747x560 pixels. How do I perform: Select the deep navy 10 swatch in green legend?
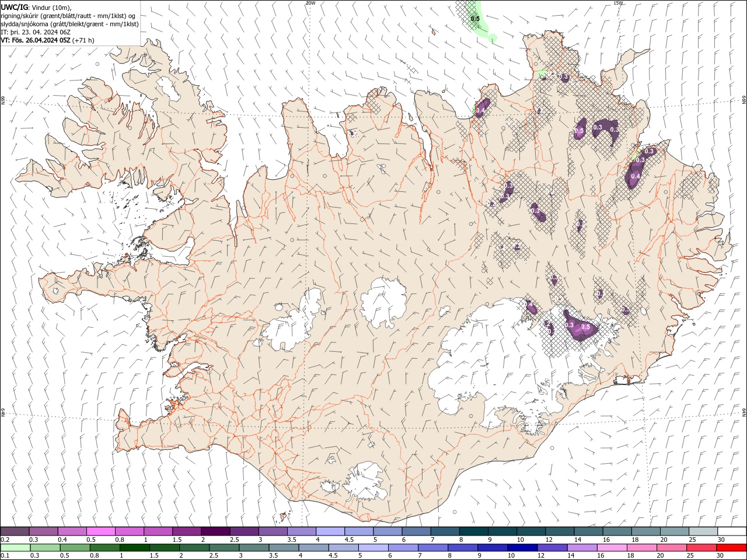tap(522, 548)
